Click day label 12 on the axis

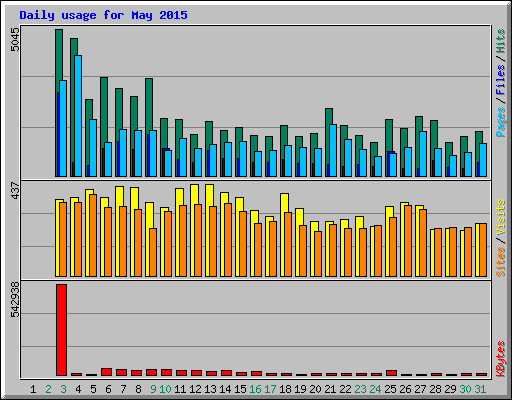[195, 389]
